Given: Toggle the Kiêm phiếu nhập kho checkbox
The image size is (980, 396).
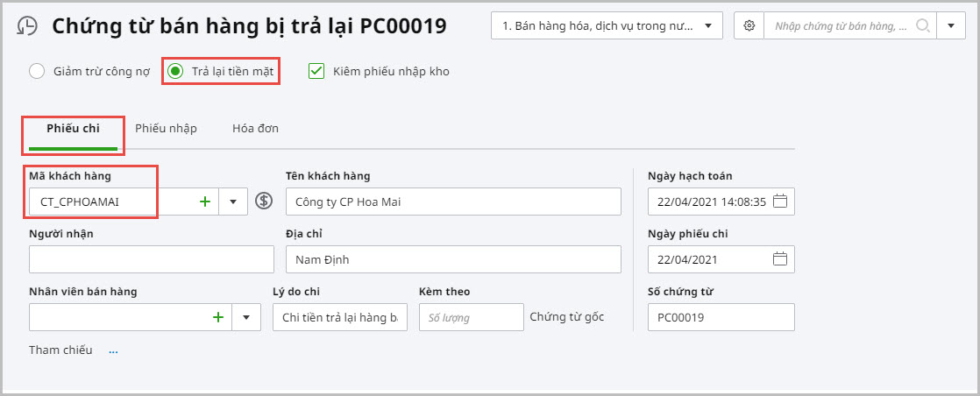Looking at the screenshot, I should click(x=316, y=71).
